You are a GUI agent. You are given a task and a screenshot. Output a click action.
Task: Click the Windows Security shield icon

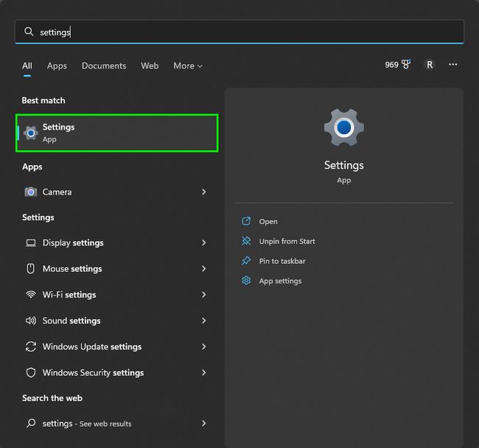31,373
